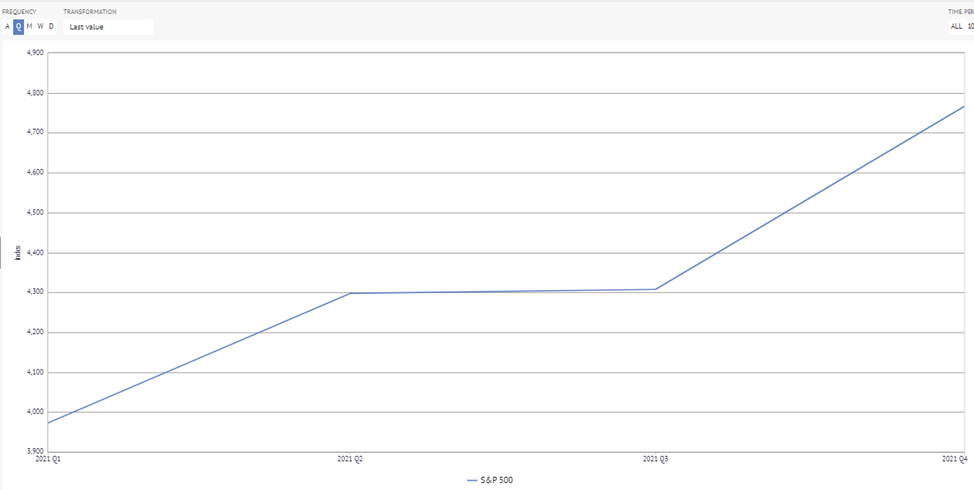Click the 4,500 y-axis value
This screenshot has width=974, height=490.
[35, 213]
